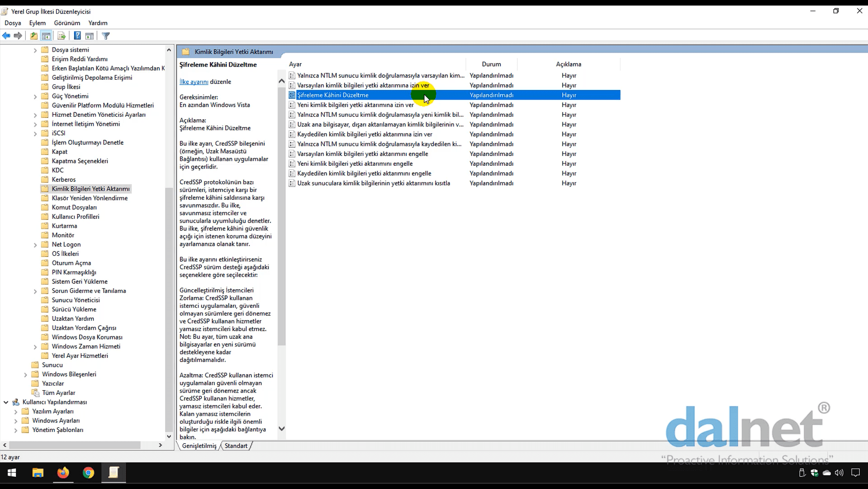Click the OneDrive cloud tray icon
The image size is (868, 489).
827,473
